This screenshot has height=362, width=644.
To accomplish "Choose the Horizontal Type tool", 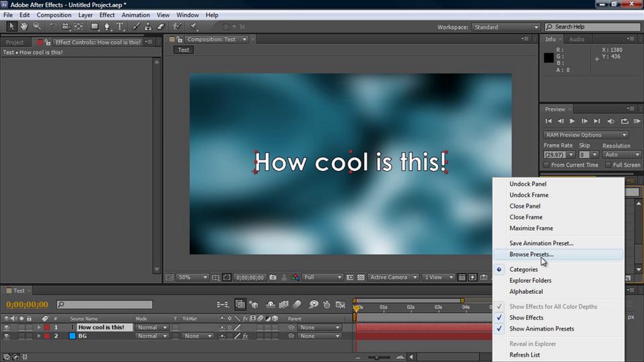I will (x=120, y=27).
